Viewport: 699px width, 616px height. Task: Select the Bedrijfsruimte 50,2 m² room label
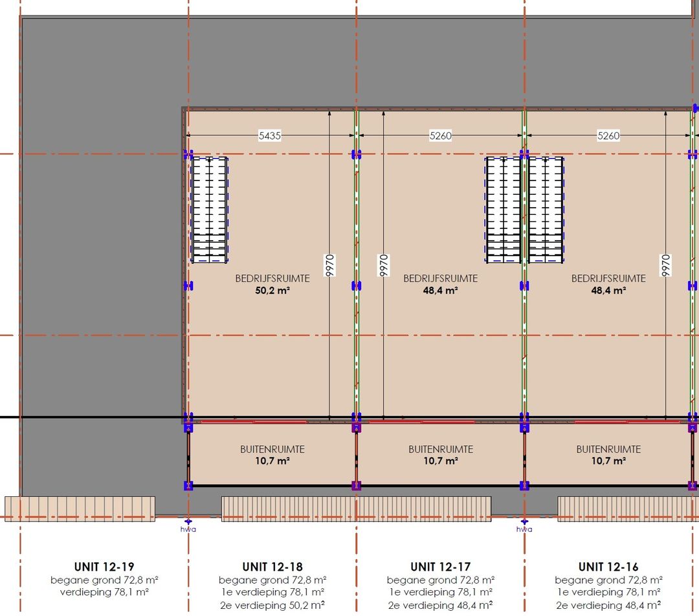tap(272, 284)
